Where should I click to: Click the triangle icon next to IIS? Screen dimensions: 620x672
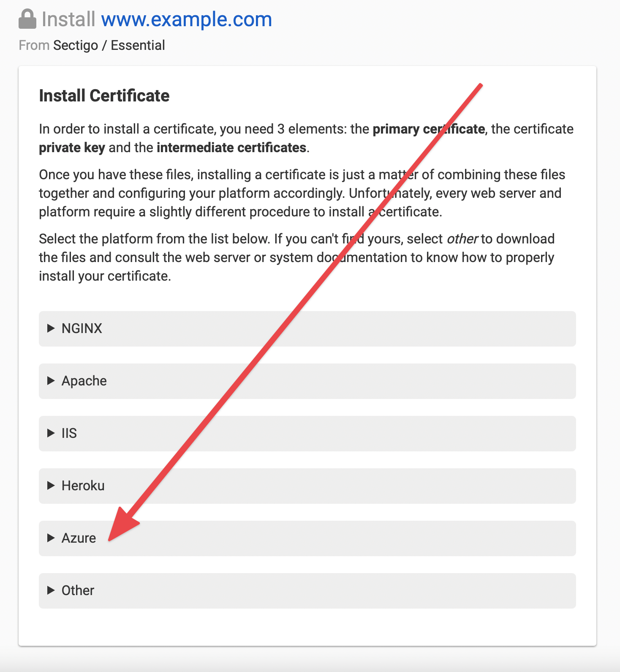click(x=51, y=433)
